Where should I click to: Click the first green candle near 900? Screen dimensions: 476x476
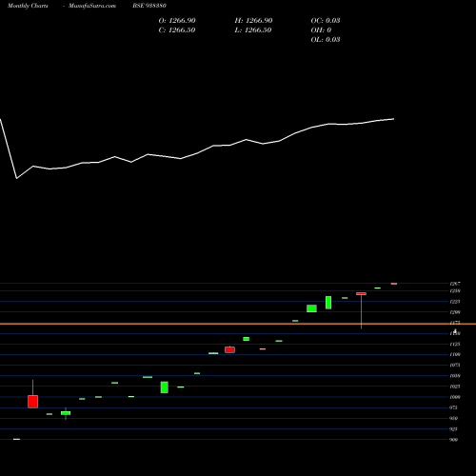pyautogui.click(x=16, y=439)
